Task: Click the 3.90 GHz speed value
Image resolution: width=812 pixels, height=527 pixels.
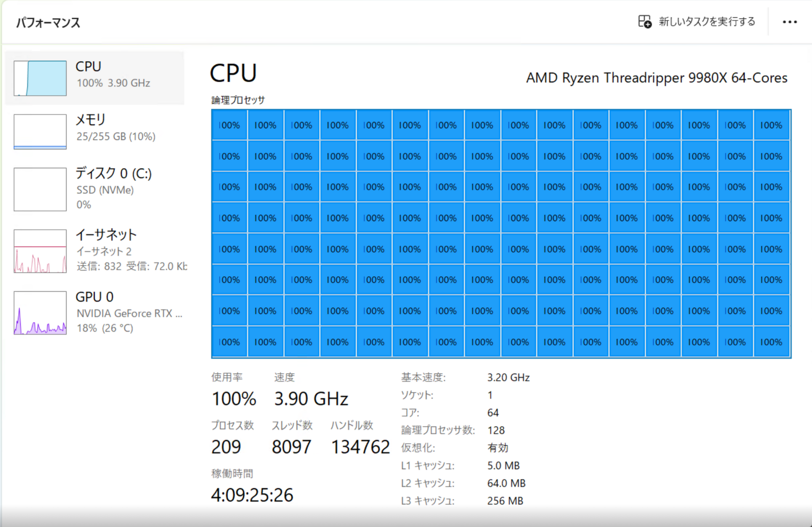Action: click(311, 399)
